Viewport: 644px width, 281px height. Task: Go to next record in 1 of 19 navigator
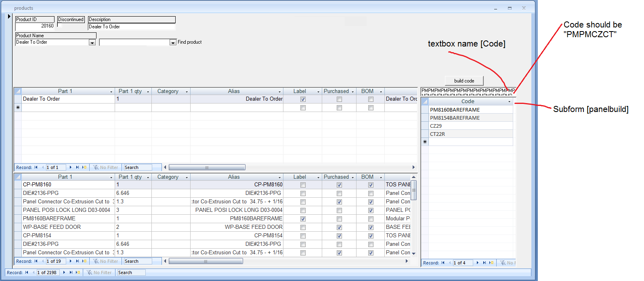(x=71, y=261)
